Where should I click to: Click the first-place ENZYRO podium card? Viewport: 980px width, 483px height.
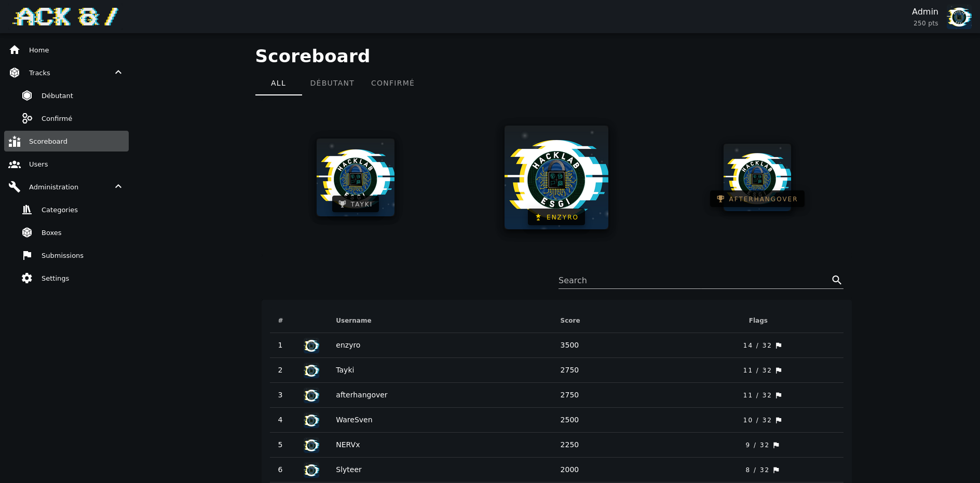[556, 177]
